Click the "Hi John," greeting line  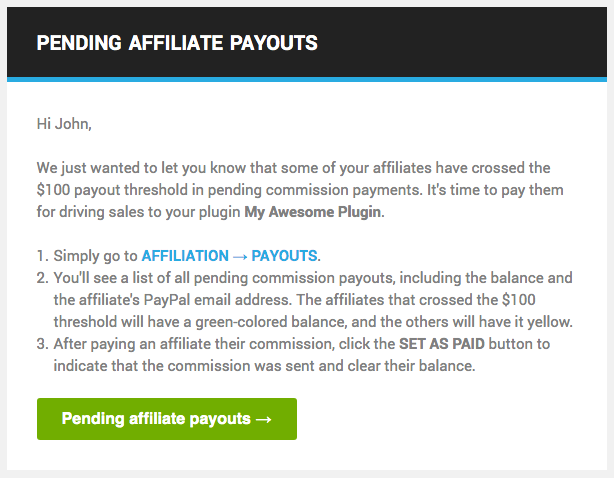point(64,125)
